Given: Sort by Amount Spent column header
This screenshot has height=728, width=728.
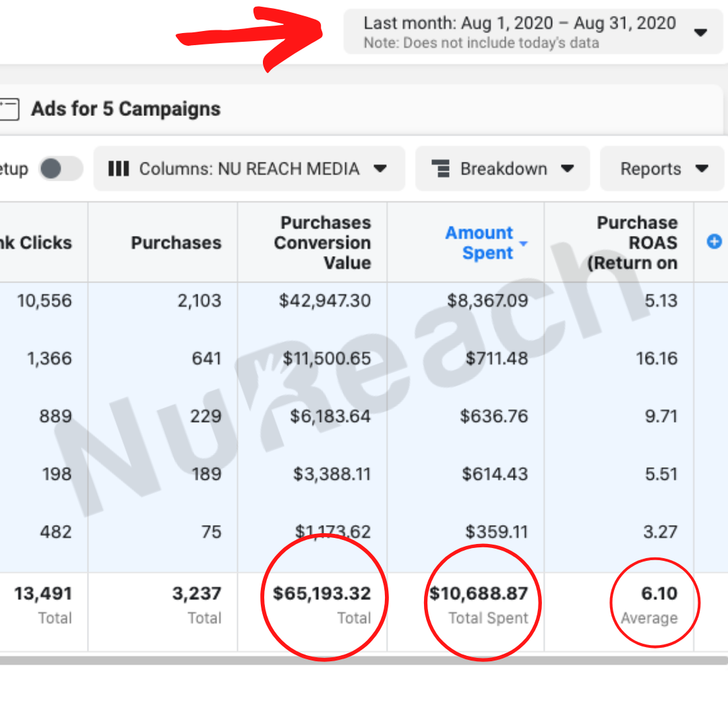Looking at the screenshot, I should coord(479,243).
